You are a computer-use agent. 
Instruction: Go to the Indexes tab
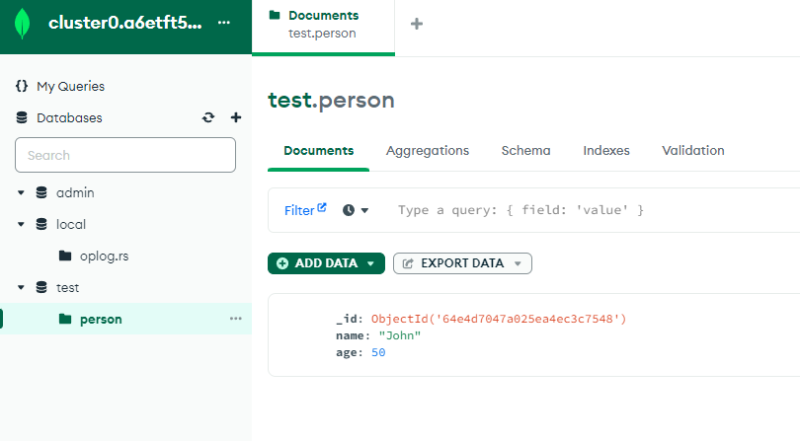[x=606, y=151]
